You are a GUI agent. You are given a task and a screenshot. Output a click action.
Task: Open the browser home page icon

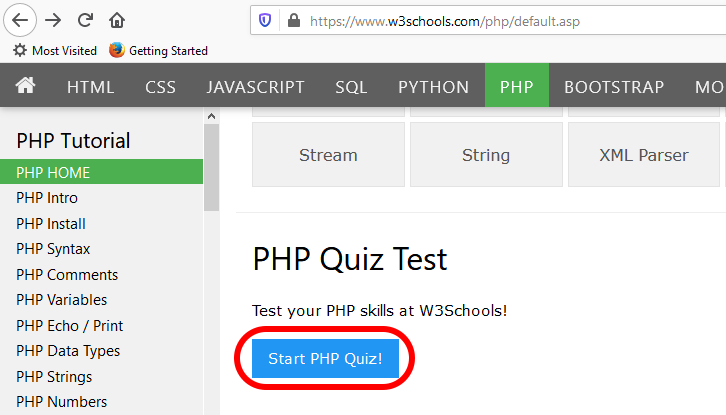coord(117,20)
